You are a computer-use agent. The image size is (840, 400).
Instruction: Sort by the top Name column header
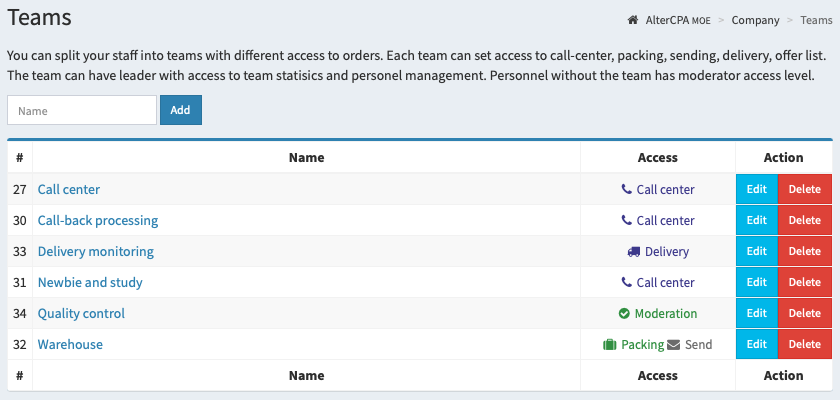(x=306, y=157)
